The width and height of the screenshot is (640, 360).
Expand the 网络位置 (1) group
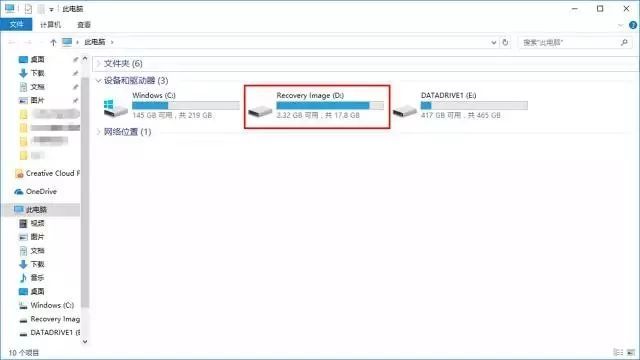click(98, 132)
